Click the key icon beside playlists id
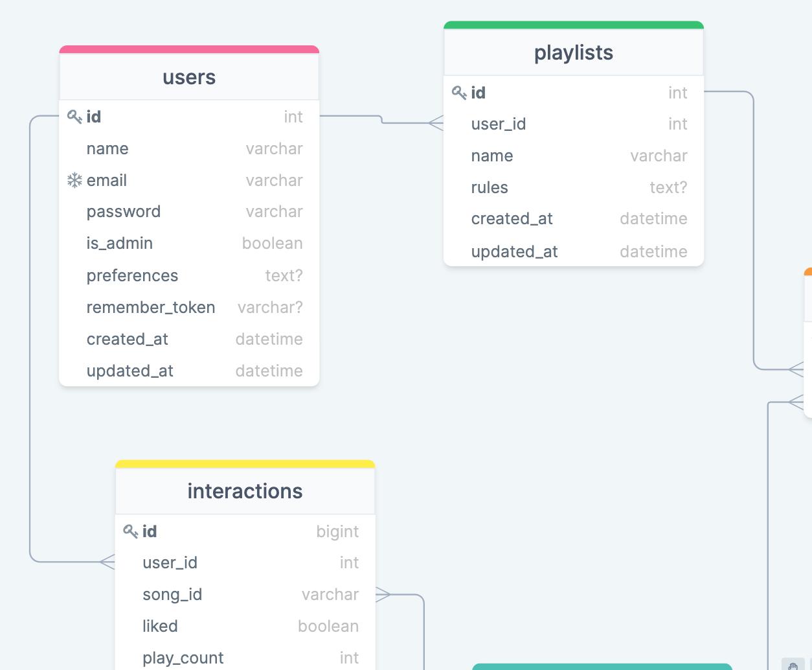The width and height of the screenshot is (812, 670). click(459, 93)
